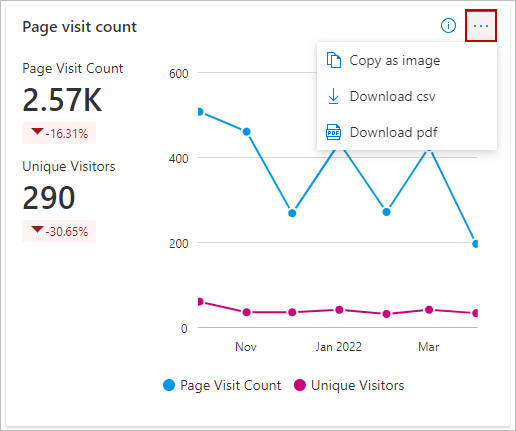Click the -16.31% change badge
This screenshot has width=516, height=431.
[x=59, y=133]
